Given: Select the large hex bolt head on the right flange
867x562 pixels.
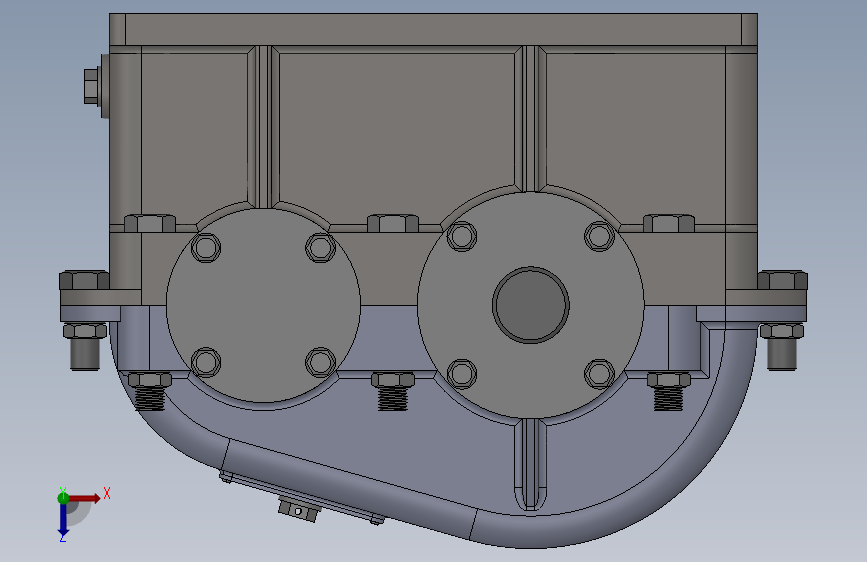Looking at the screenshot, I should click(x=782, y=280).
